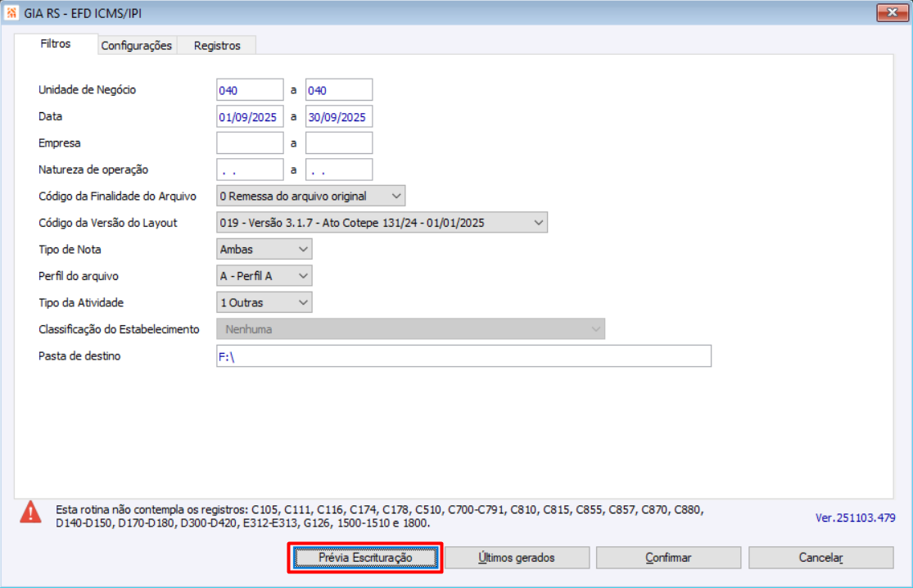
Task: Click the second Natureza de operação field
Action: pos(339,170)
